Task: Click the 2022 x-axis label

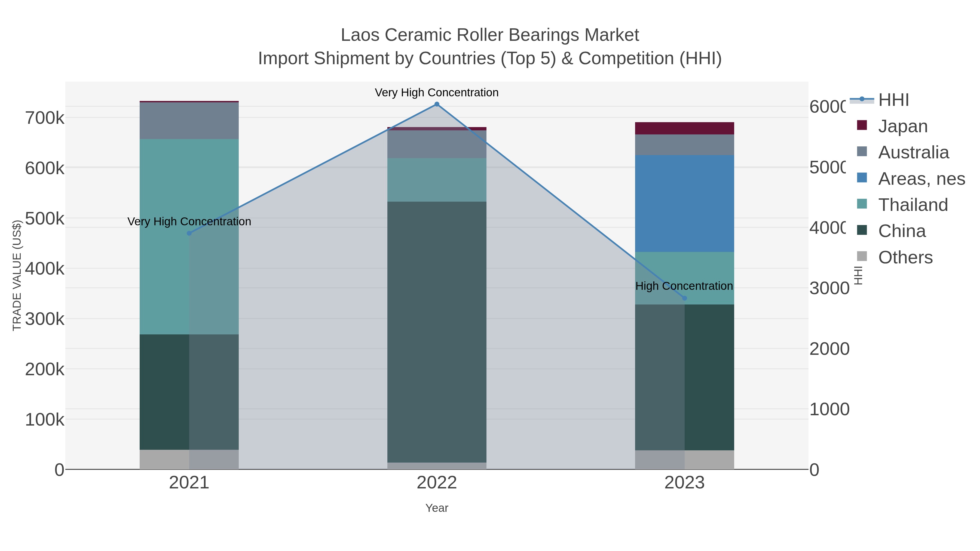Action: pyautogui.click(x=437, y=483)
